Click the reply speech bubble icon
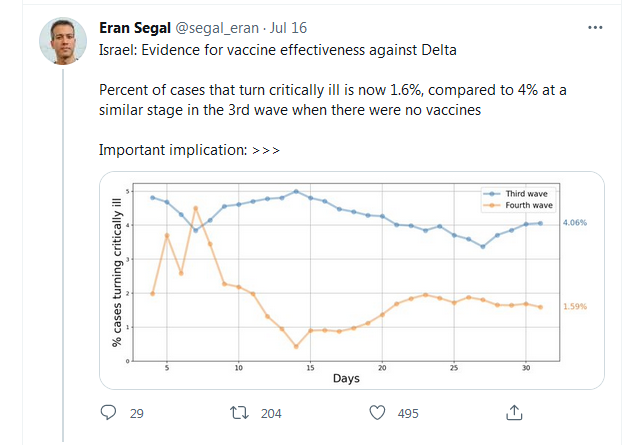 pos(111,412)
